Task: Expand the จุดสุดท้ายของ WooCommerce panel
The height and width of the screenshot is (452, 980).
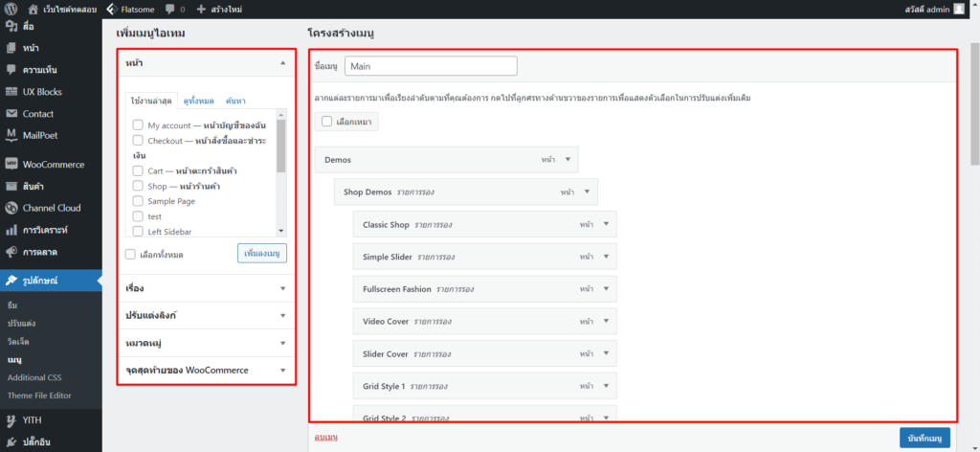Action: 283,370
